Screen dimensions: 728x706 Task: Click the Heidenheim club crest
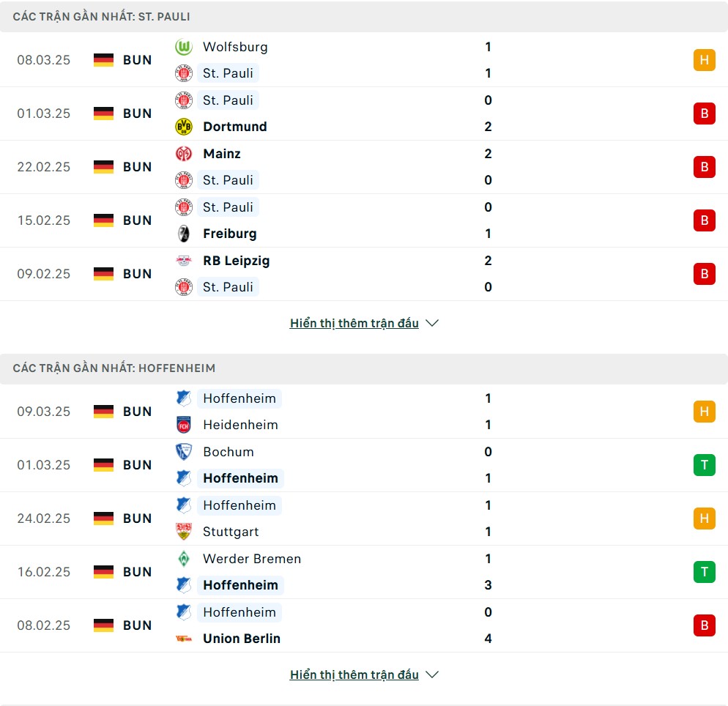point(184,425)
